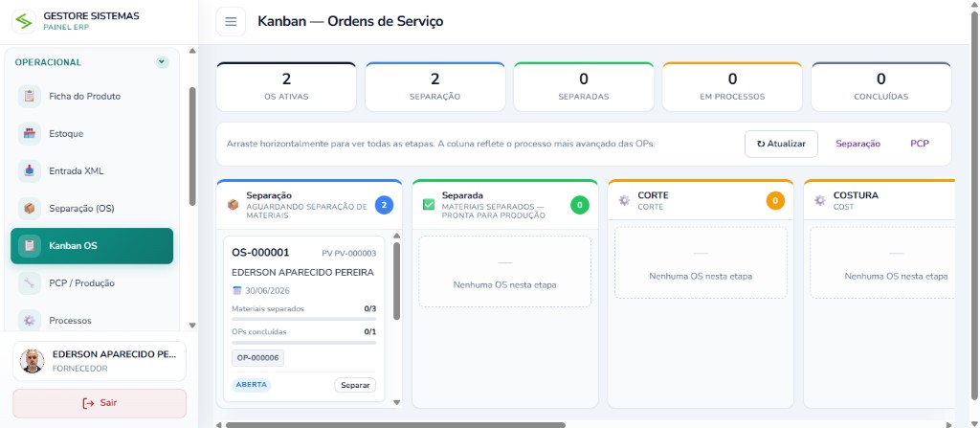Click the OS ATIVAS summary card

[286, 87]
